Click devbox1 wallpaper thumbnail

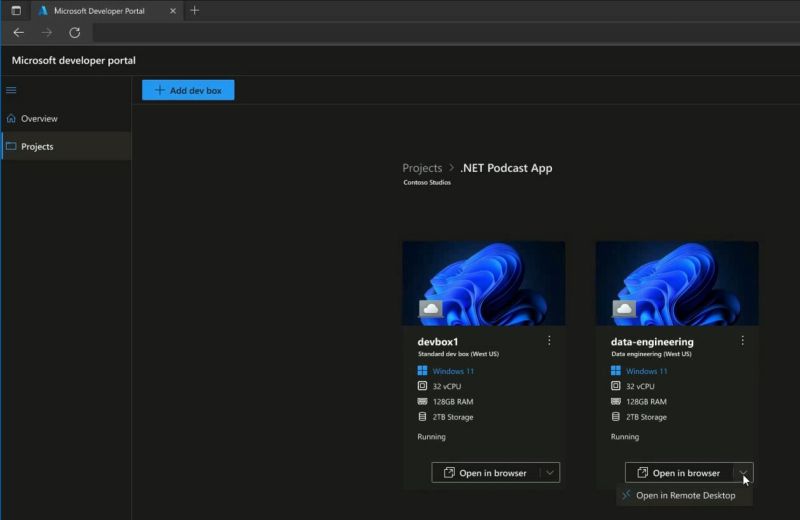tap(484, 283)
